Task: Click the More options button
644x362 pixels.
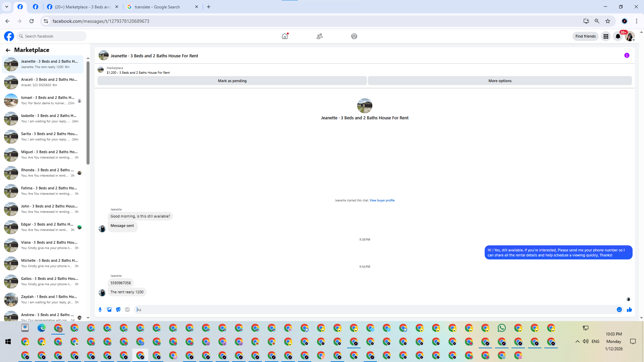Action: pyautogui.click(x=500, y=81)
